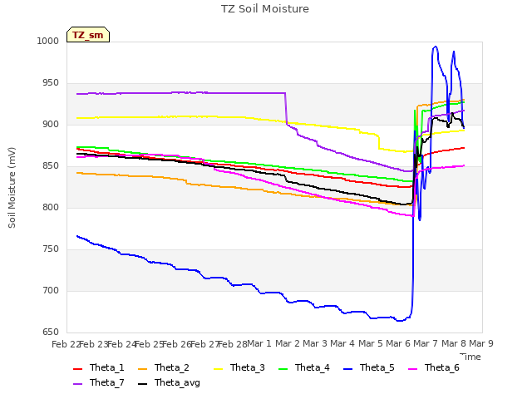Click the chart title TZ Soil Moisture

(265, 9)
